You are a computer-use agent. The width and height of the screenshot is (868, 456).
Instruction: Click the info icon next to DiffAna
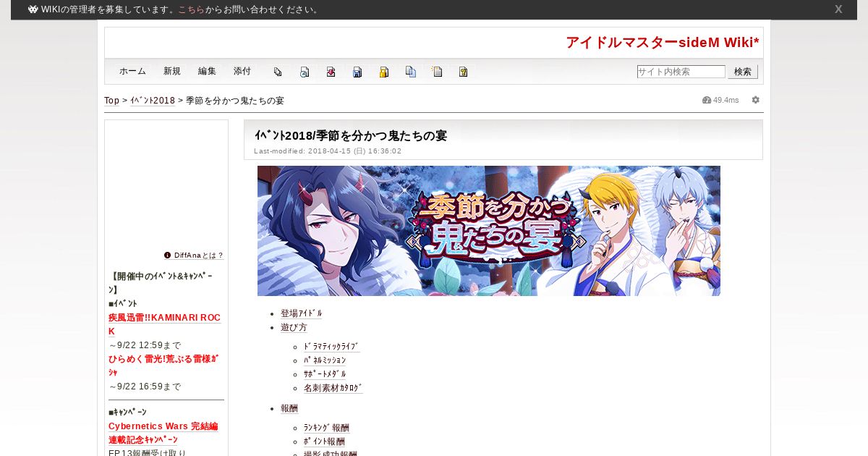coord(168,255)
